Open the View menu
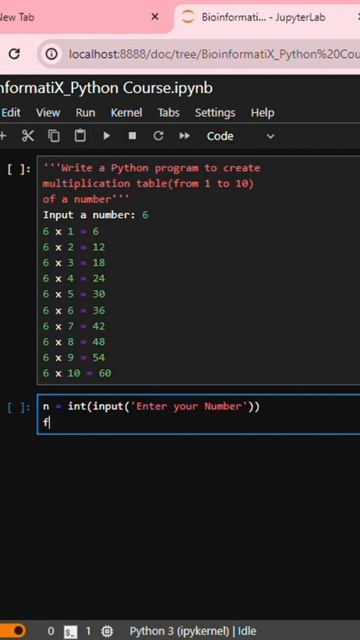 48,113
